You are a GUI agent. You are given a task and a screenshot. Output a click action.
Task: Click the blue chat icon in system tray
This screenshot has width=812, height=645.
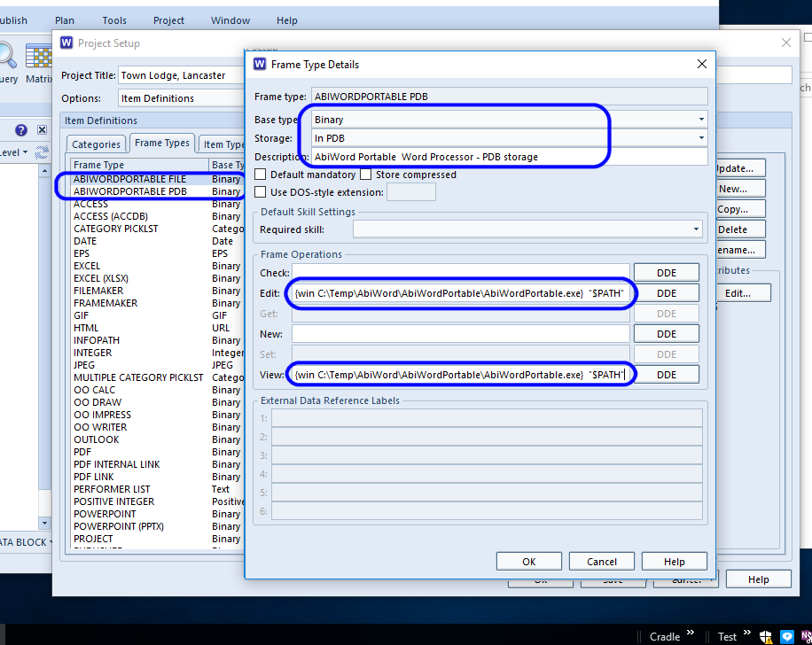point(787,637)
